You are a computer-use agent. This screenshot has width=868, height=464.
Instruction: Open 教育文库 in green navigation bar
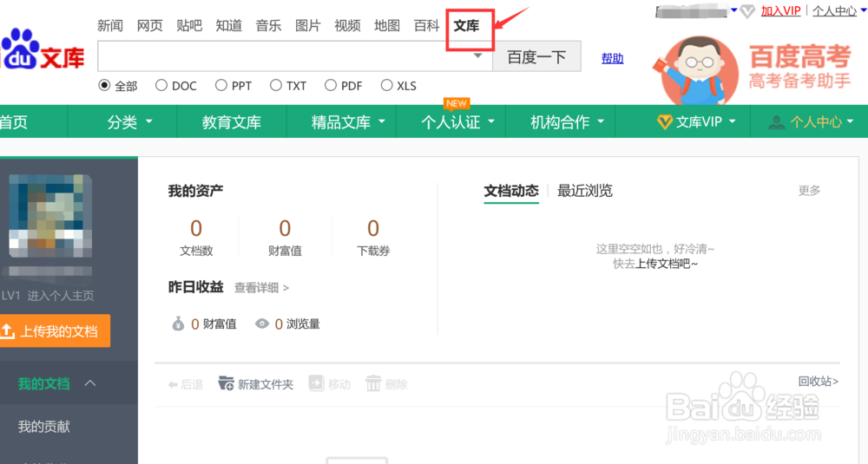pyautogui.click(x=232, y=122)
